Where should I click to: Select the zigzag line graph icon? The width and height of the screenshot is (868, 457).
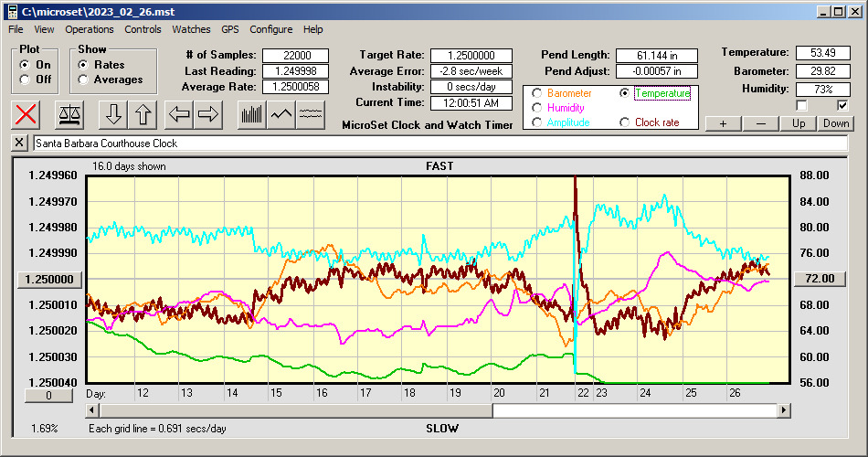tap(281, 114)
